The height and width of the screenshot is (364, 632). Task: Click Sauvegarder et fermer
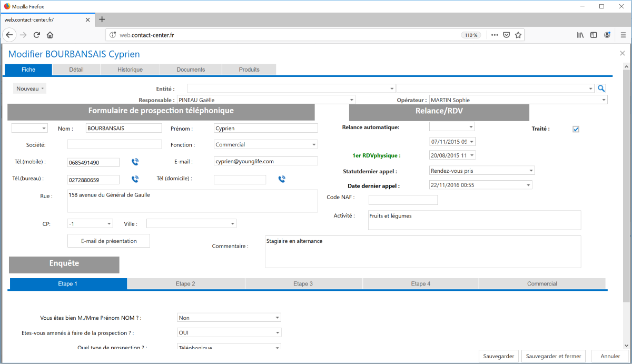coord(554,356)
